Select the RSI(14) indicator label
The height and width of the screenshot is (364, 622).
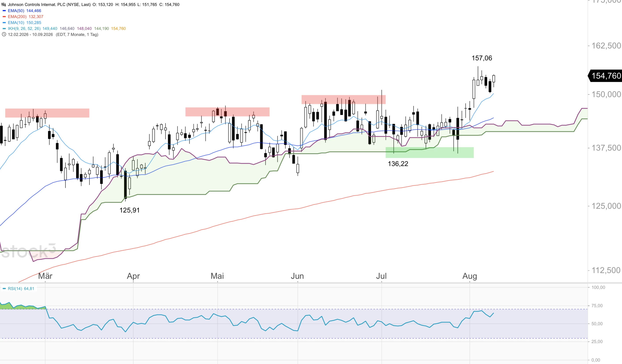(x=15, y=288)
